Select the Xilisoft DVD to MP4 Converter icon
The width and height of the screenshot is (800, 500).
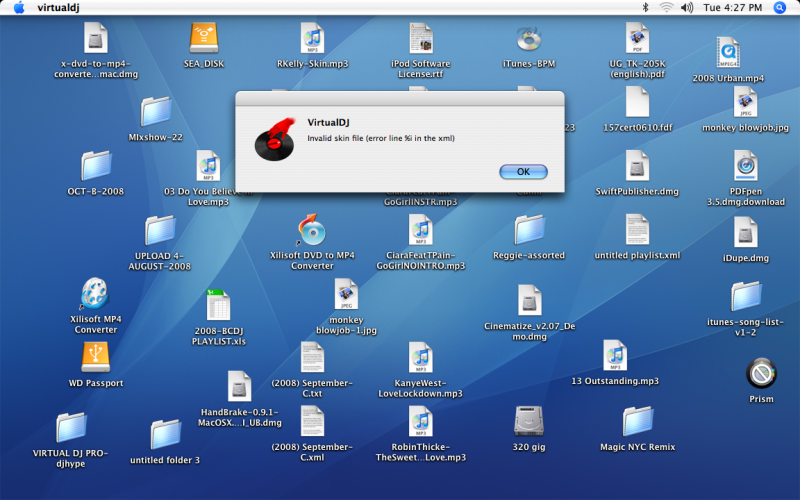[312, 230]
